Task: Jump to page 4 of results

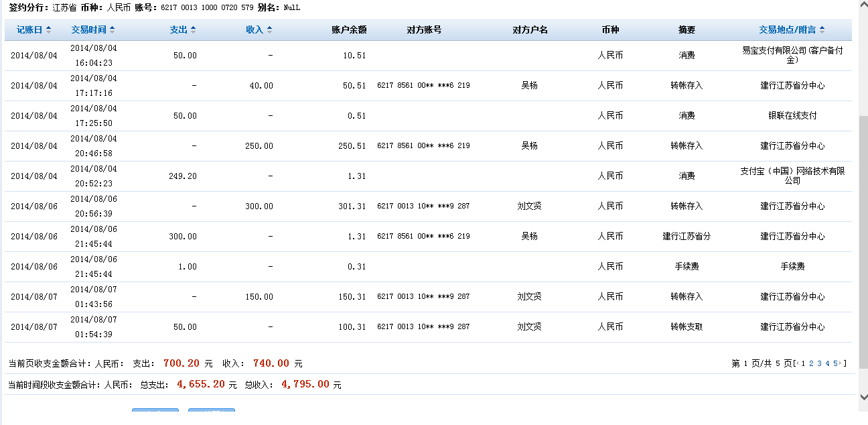Action: click(x=827, y=363)
